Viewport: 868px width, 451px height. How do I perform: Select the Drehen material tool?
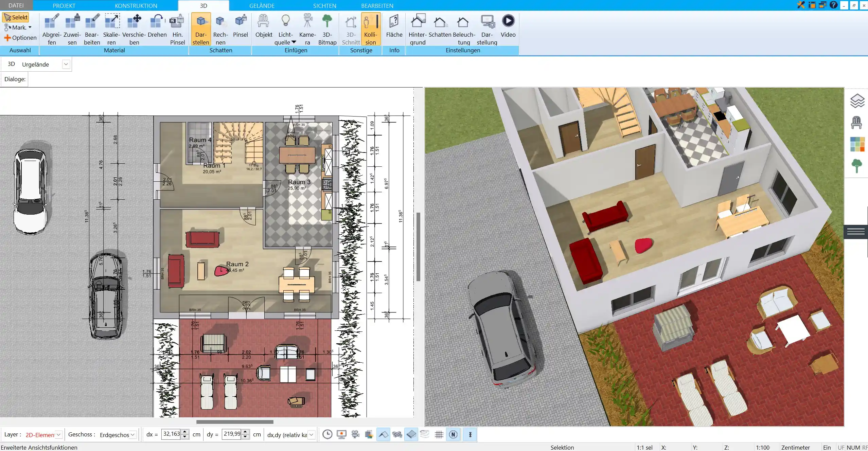coord(157,26)
